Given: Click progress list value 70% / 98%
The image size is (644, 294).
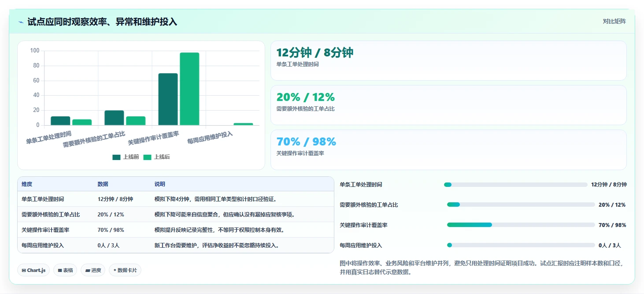Looking at the screenshot, I should [x=612, y=225].
